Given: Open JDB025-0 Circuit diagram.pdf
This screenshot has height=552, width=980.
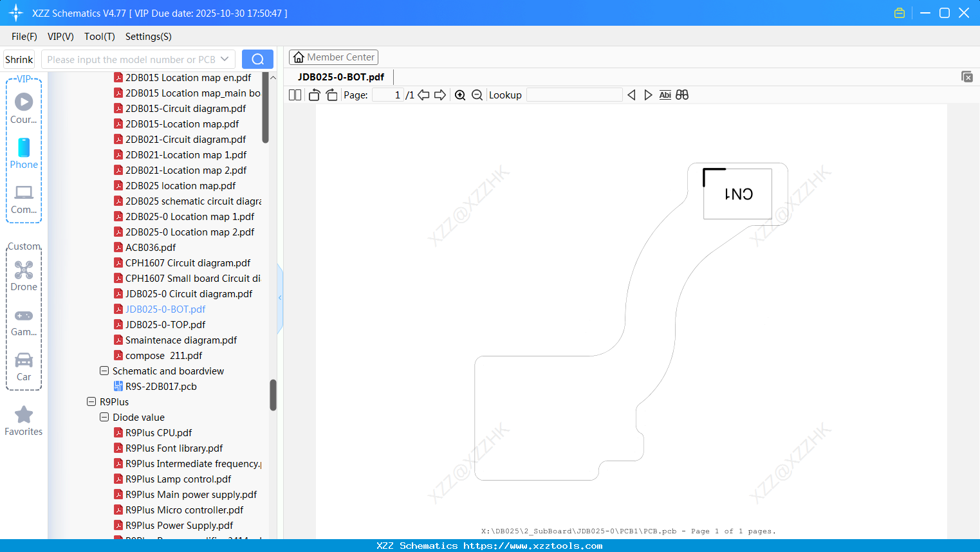Looking at the screenshot, I should (189, 294).
